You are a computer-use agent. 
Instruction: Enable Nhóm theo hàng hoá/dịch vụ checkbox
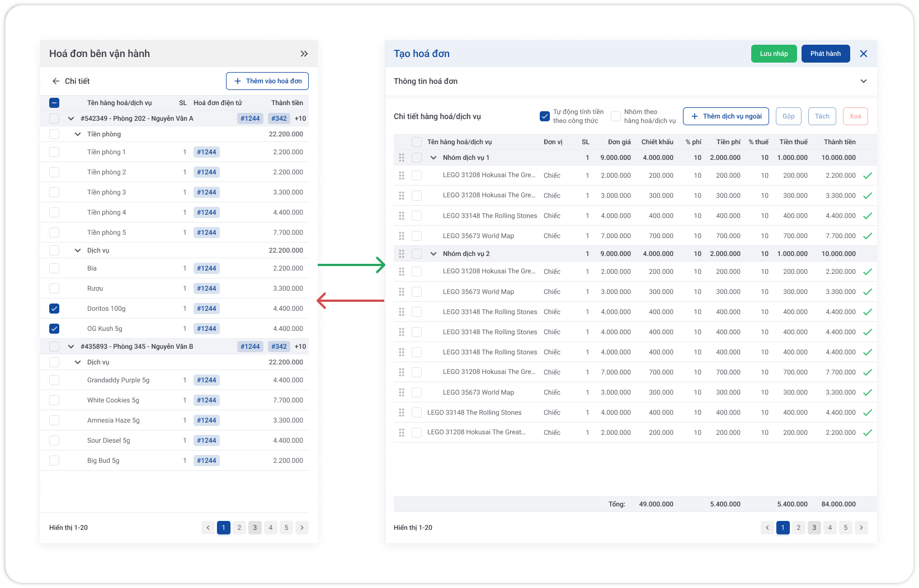click(616, 116)
